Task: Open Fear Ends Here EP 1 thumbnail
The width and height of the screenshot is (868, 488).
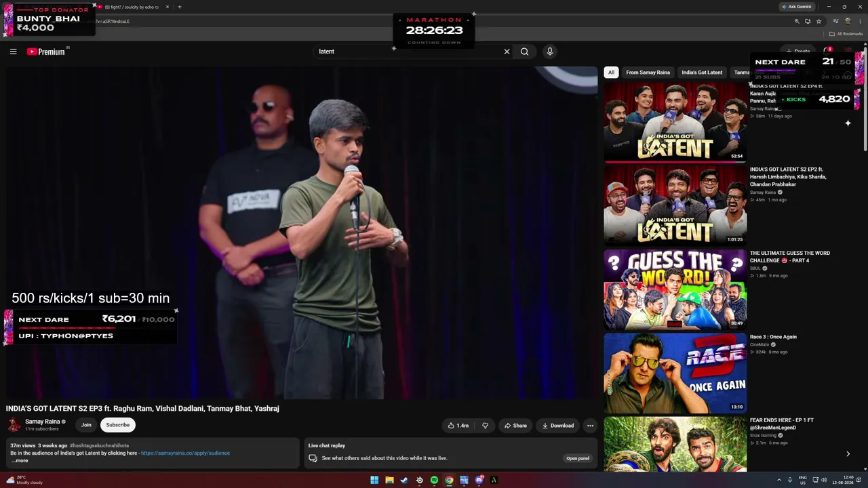Action: [675, 445]
